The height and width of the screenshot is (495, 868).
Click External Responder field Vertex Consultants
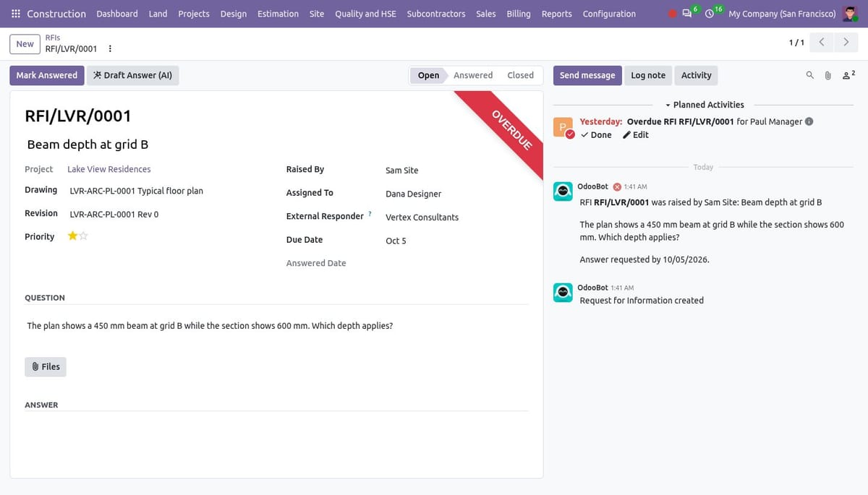pos(422,218)
